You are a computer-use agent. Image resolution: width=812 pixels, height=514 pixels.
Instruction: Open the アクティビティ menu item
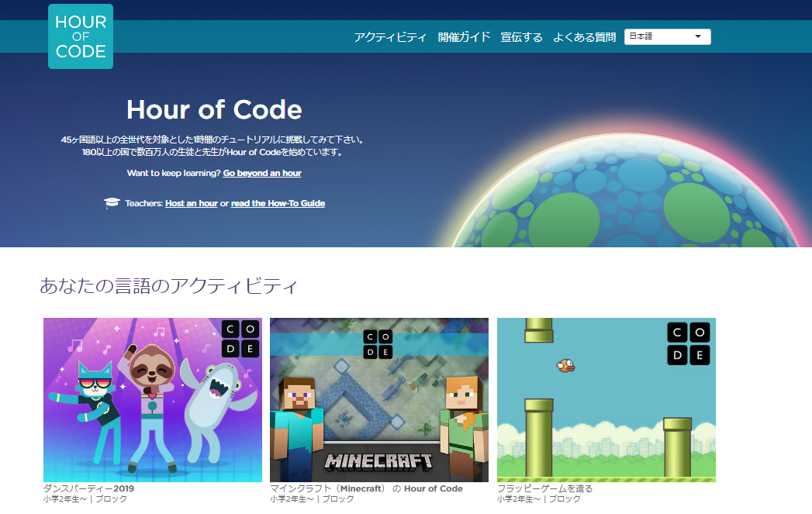pyautogui.click(x=390, y=36)
